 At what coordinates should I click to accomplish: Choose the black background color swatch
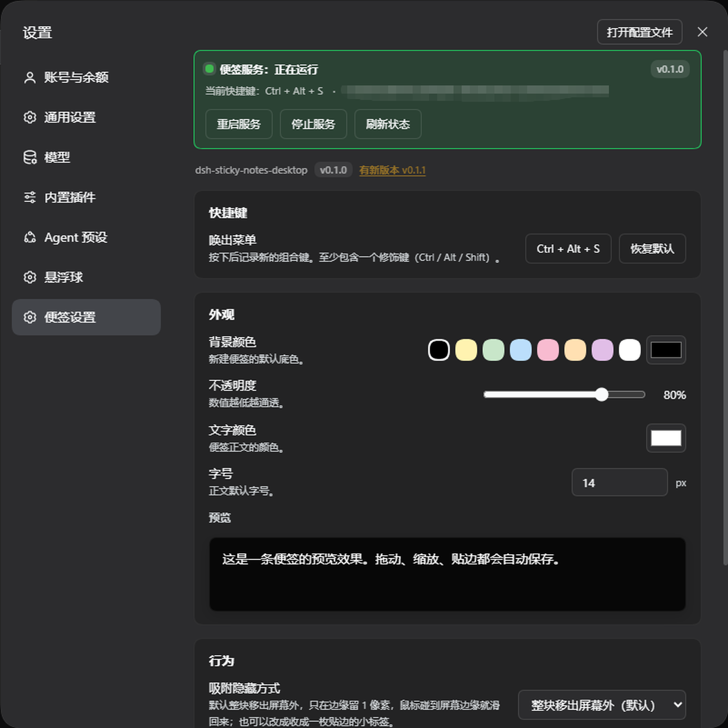tap(439, 350)
